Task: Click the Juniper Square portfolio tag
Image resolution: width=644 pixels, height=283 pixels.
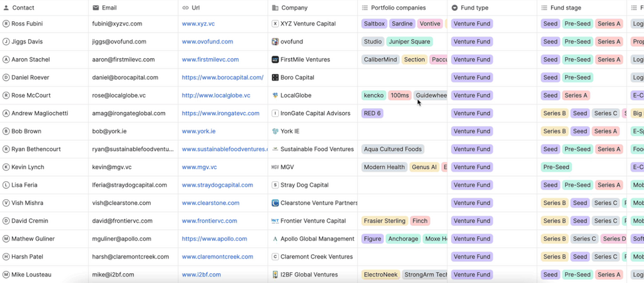Action: [x=409, y=42]
